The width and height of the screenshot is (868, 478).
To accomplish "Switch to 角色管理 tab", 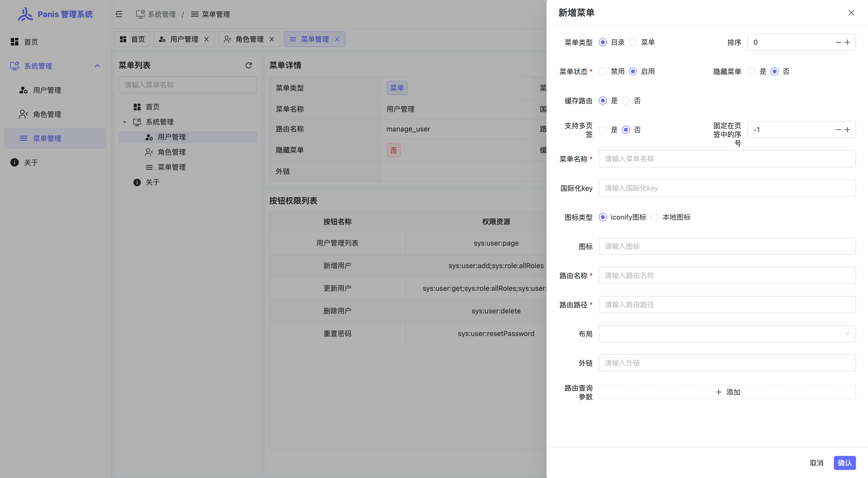I will [x=249, y=39].
